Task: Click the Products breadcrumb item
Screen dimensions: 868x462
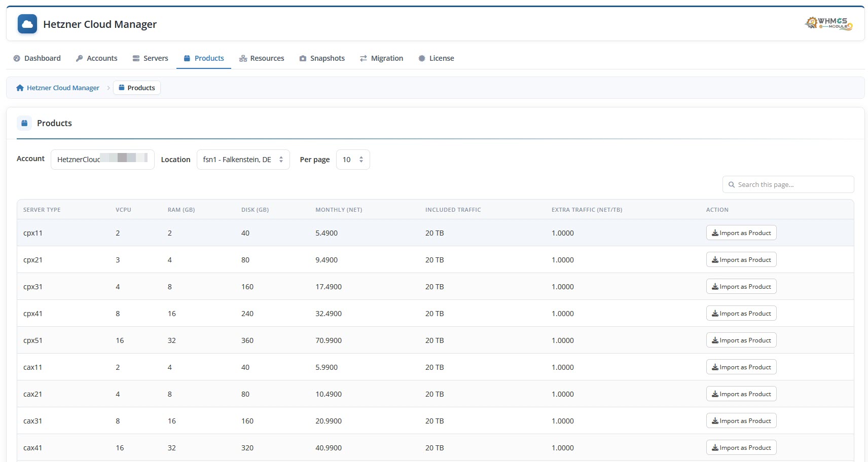Action: 137,88
